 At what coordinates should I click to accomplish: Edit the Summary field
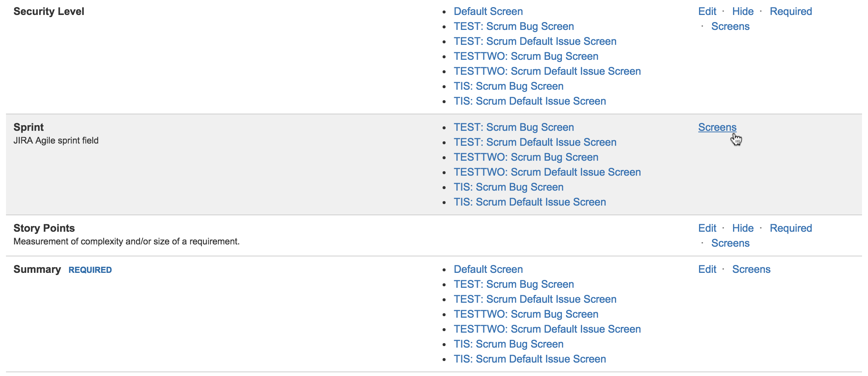[707, 269]
